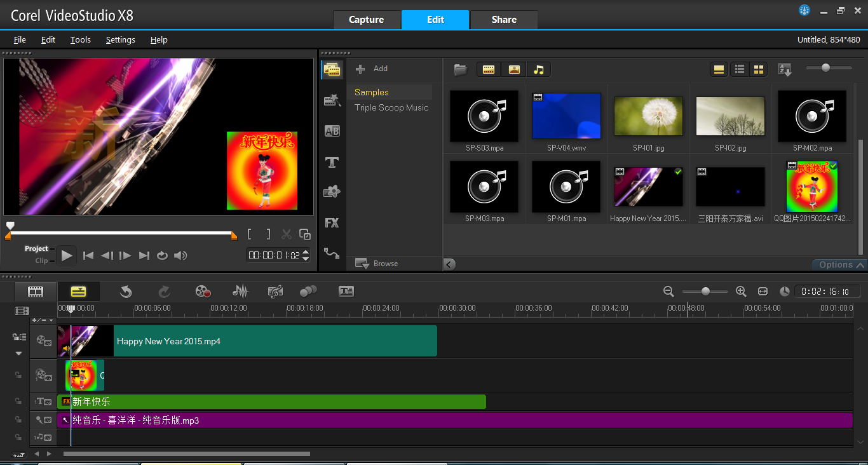Viewport: 868px width, 465px height.
Task: Switch to Storyboard View
Action: pos(36,292)
